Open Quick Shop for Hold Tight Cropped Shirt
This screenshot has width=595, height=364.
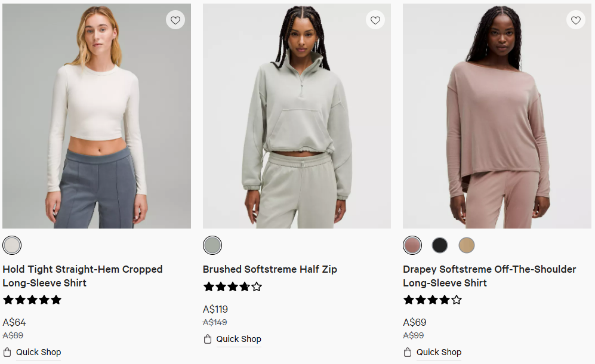(38, 352)
